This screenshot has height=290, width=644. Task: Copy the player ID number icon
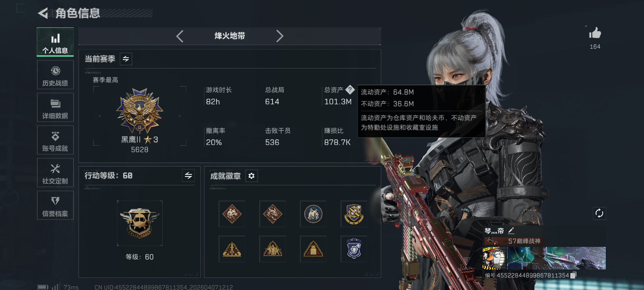tap(574, 275)
